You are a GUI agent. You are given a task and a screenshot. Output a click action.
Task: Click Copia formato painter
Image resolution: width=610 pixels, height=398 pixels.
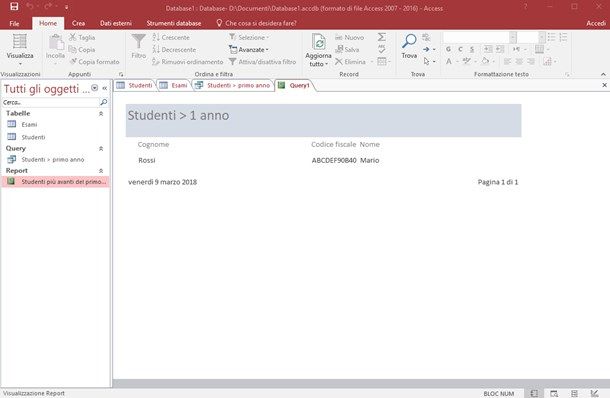point(95,61)
